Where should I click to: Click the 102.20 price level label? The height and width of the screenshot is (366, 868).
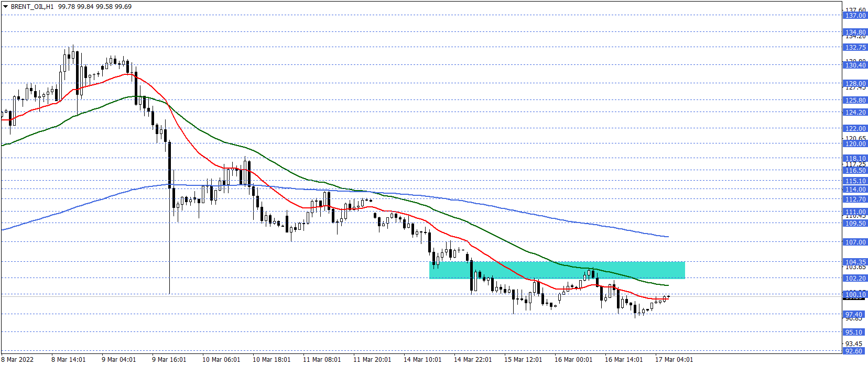[x=855, y=279]
